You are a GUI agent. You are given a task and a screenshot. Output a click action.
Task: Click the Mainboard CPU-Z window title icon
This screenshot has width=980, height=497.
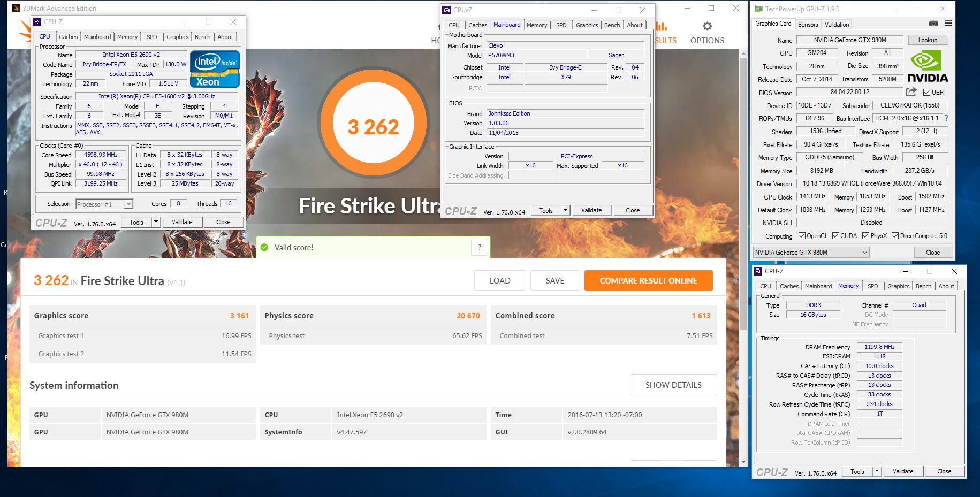click(446, 10)
